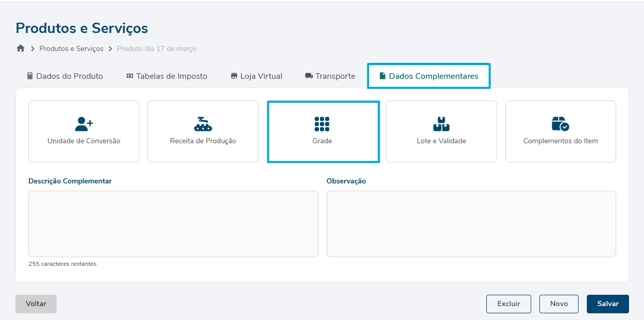
Task: Switch to the Dados do Produto tab
Action: pyautogui.click(x=65, y=76)
